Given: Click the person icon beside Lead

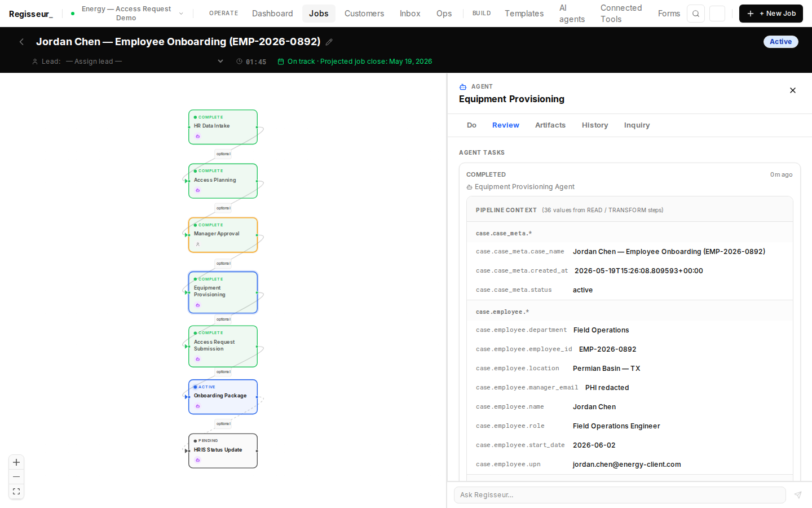Looking at the screenshot, I should (x=35, y=62).
